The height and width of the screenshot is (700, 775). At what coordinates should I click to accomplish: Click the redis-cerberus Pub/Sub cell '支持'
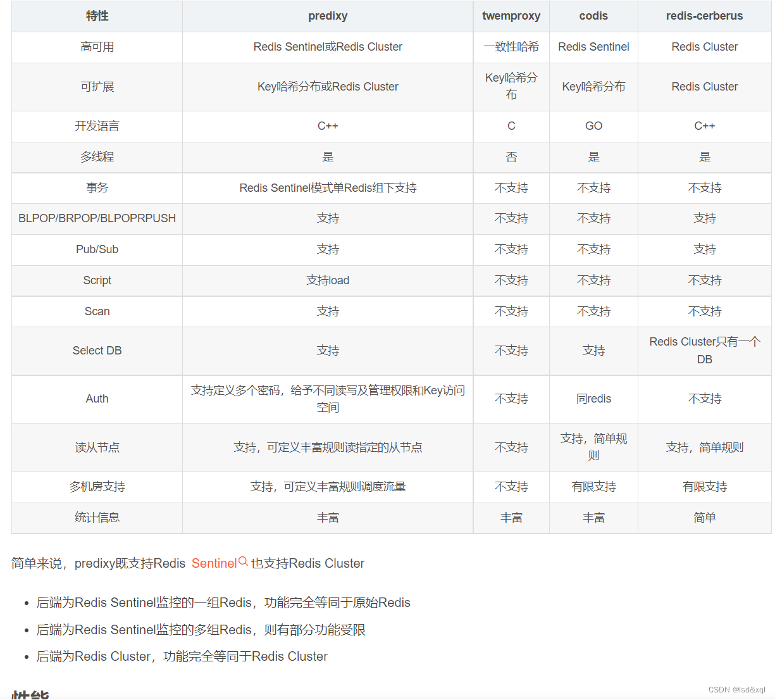(x=704, y=249)
